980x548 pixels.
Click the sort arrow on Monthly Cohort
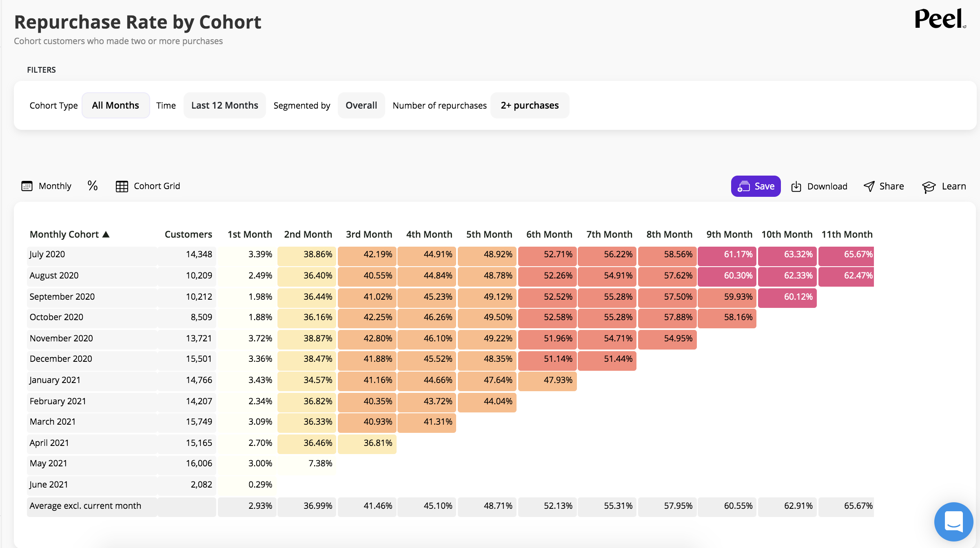(106, 234)
